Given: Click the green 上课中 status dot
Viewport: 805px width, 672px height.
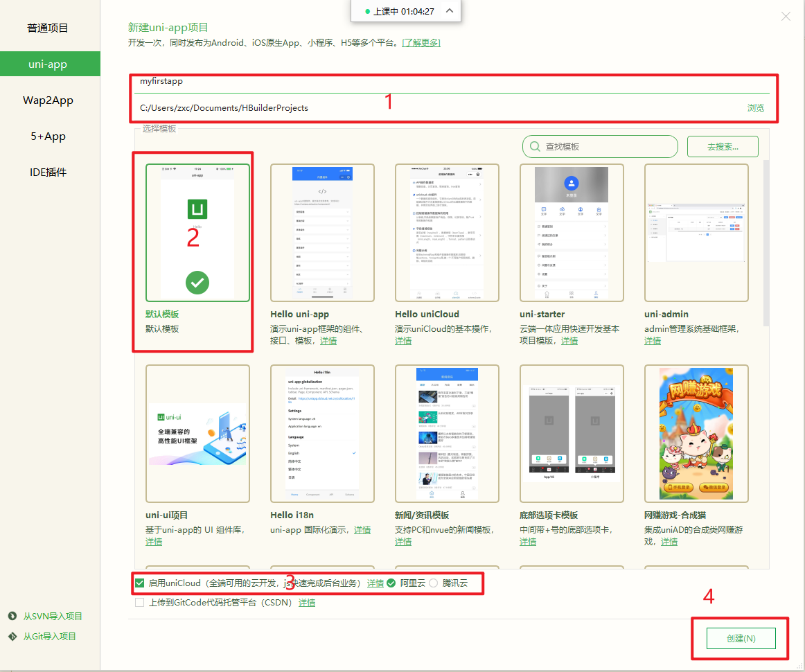Looking at the screenshot, I should click(368, 11).
